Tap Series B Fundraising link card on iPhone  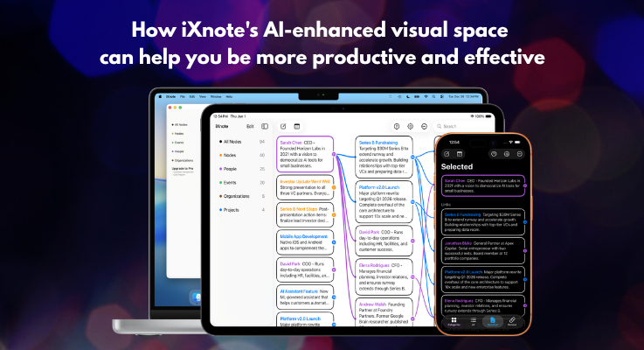[483, 222]
